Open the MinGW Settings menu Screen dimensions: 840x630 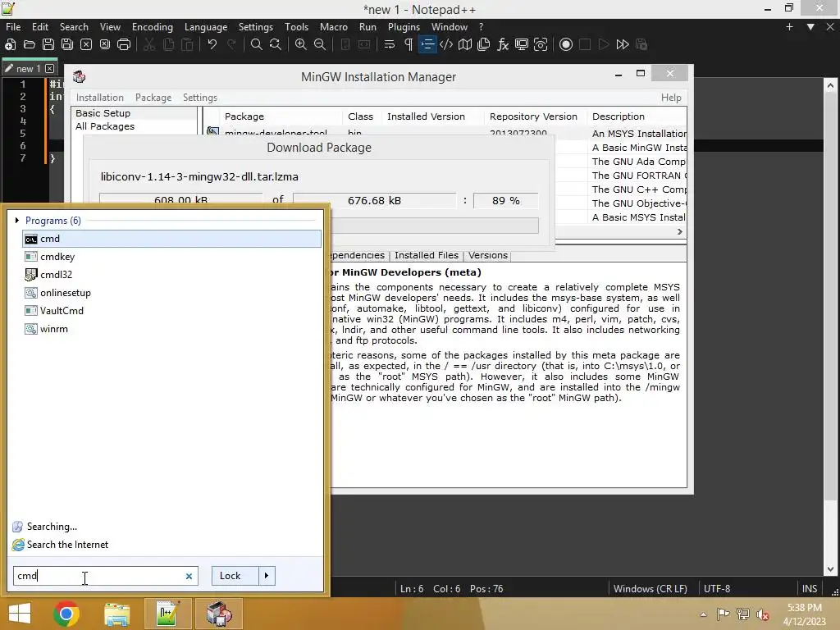[x=200, y=98]
